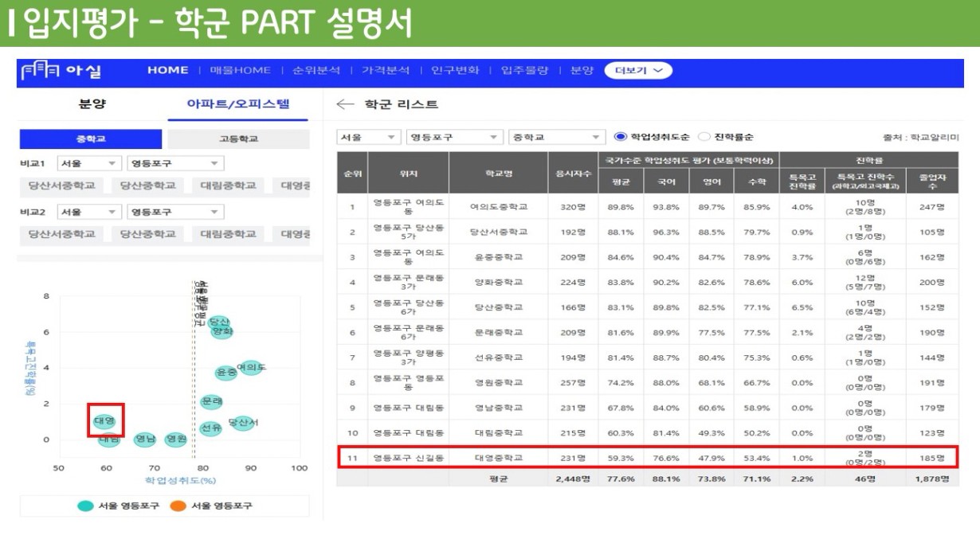Click the 당산서 bubble in the chart
The image size is (980, 551).
point(242,423)
